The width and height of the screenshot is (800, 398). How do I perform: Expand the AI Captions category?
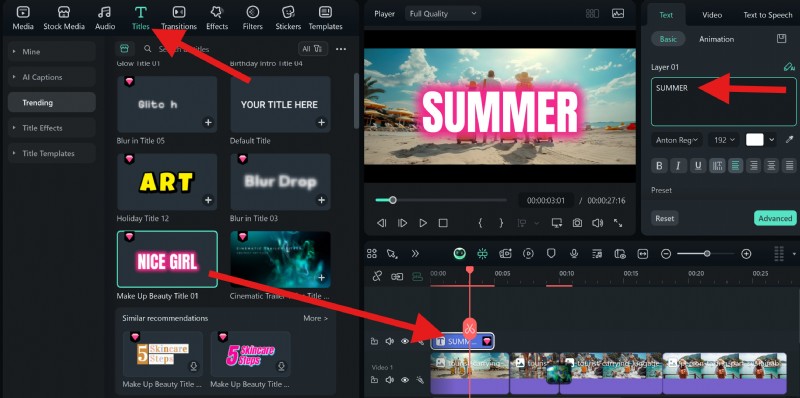click(x=52, y=77)
